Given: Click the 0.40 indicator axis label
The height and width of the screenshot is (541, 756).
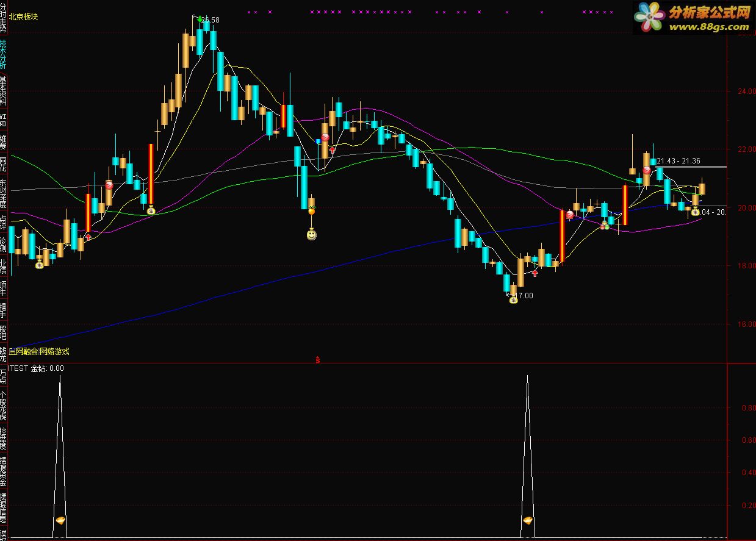Looking at the screenshot, I should click(748, 473).
